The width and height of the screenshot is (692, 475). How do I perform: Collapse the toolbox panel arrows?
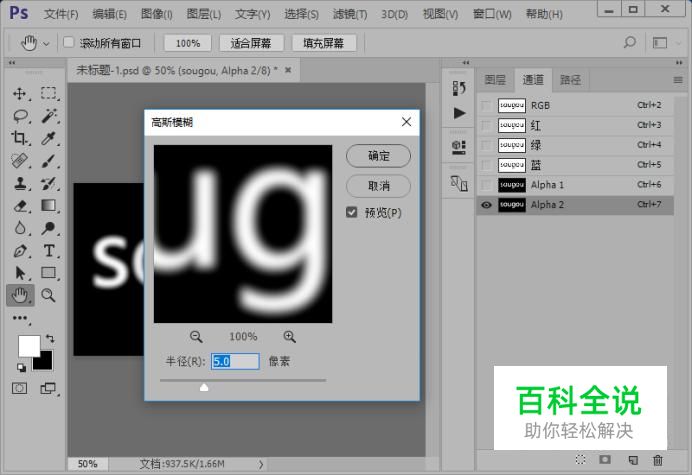tap(12, 63)
